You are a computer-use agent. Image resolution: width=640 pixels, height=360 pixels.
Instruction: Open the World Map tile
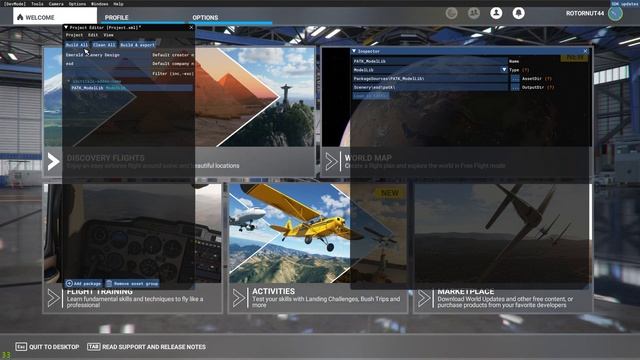[456, 112]
